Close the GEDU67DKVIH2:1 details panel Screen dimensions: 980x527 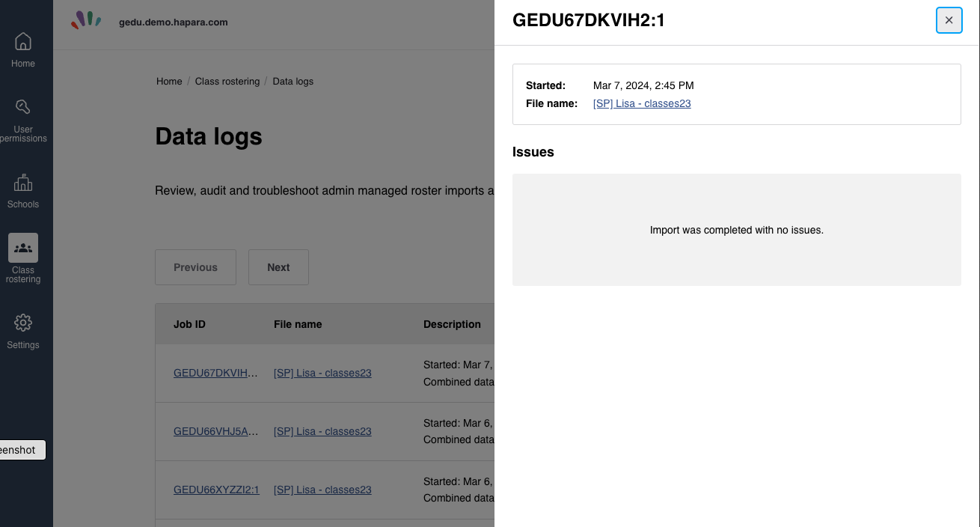tap(949, 20)
